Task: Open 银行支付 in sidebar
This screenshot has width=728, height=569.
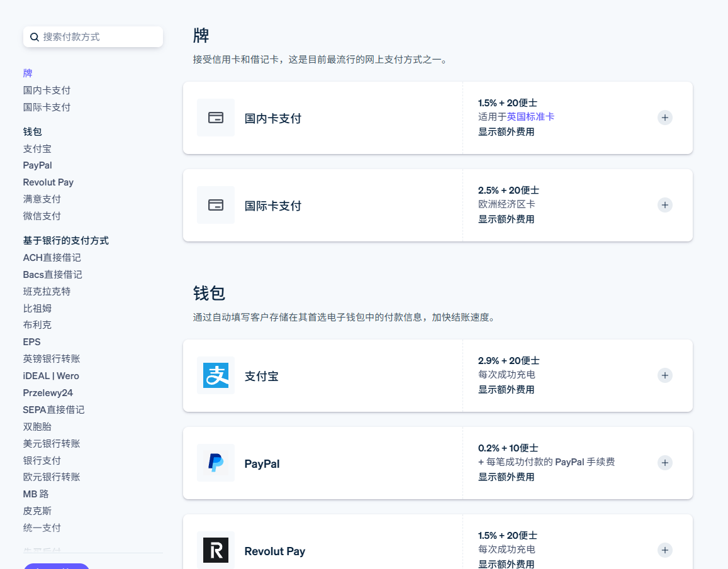Action: [42, 460]
